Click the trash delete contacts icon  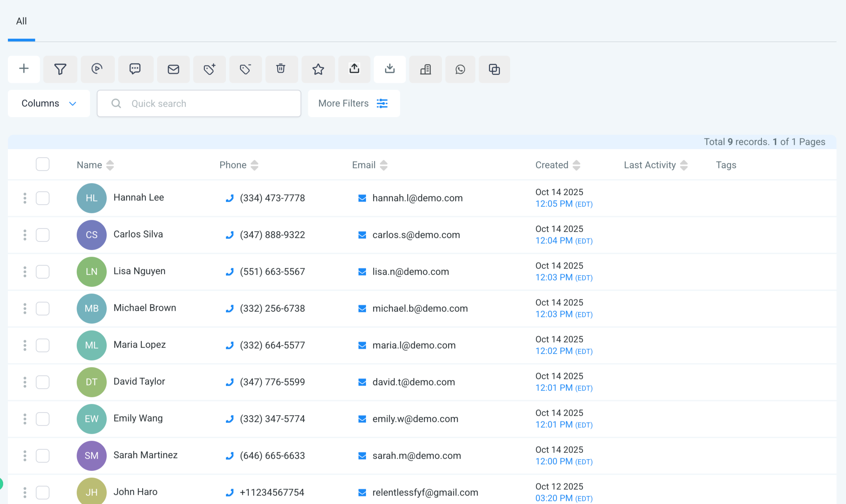pos(281,69)
